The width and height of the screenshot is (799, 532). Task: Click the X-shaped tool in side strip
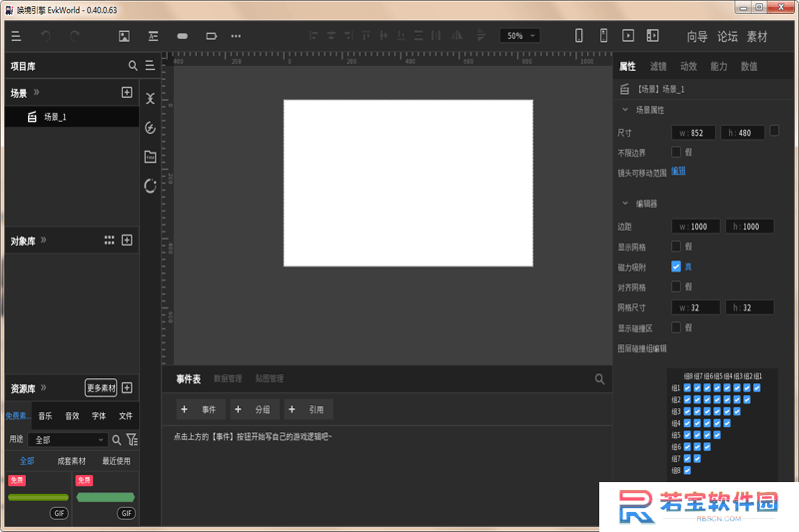(150, 98)
